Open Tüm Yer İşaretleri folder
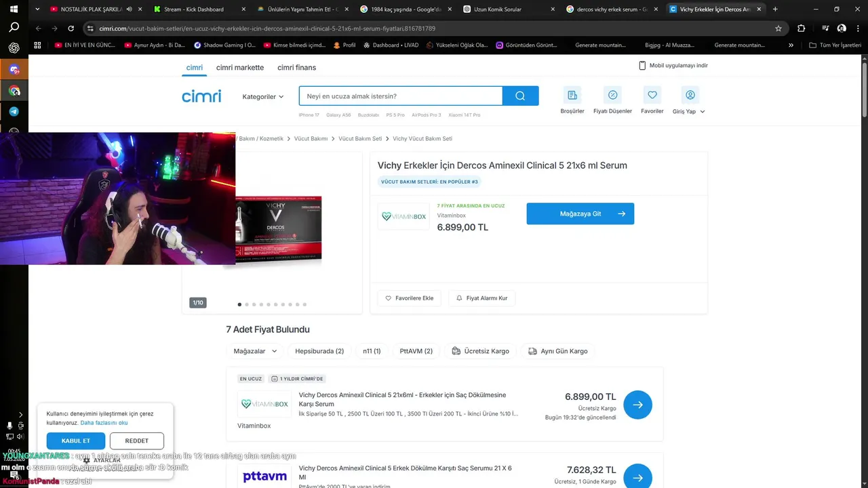 click(x=835, y=45)
